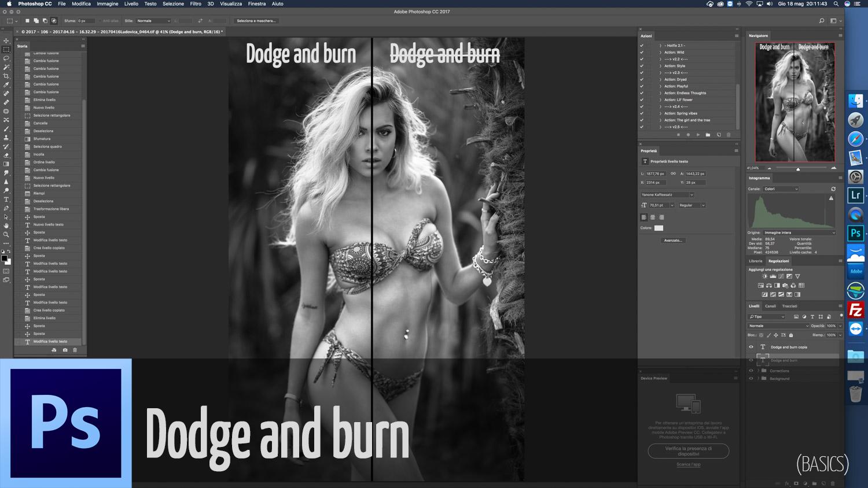Expand the Corrections layer group
The image size is (868, 488).
click(758, 371)
